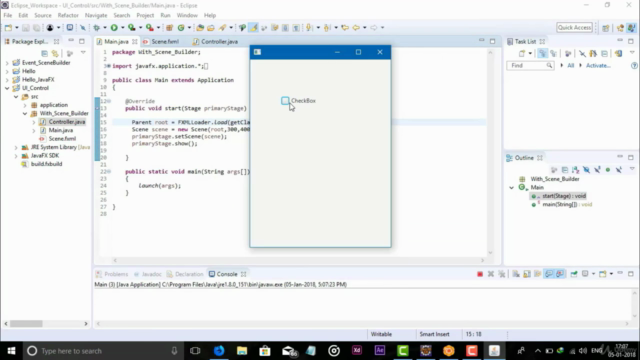This screenshot has width=640, height=360.
Task: Open the Source menu
Action: pos(43,16)
